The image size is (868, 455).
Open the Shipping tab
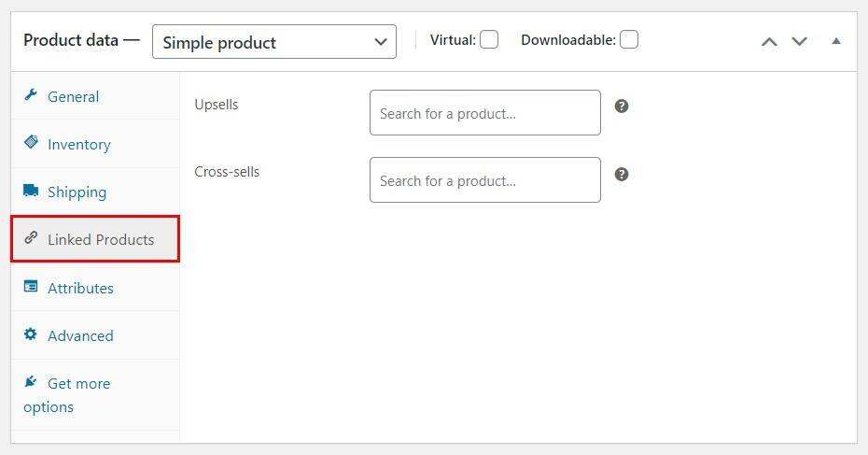(77, 192)
